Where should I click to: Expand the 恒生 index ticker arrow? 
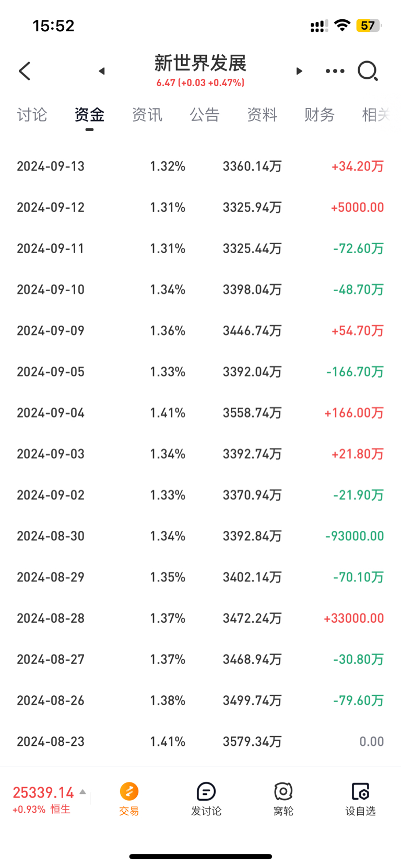82,792
